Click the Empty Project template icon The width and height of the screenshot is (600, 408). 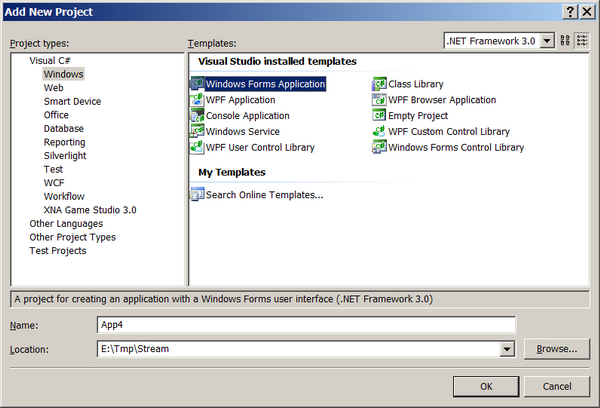pyautogui.click(x=379, y=116)
